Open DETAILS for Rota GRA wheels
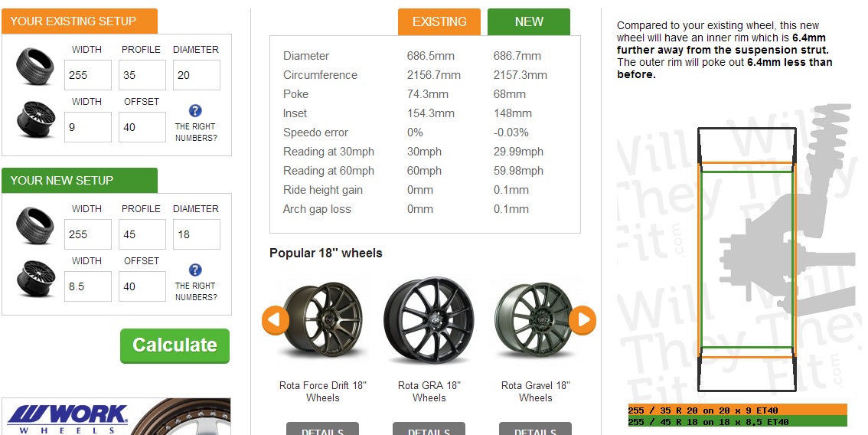Image resolution: width=868 pixels, height=435 pixels. pos(429,429)
